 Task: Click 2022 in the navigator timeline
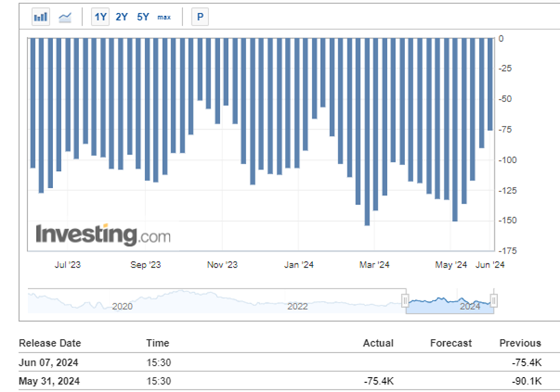298,307
